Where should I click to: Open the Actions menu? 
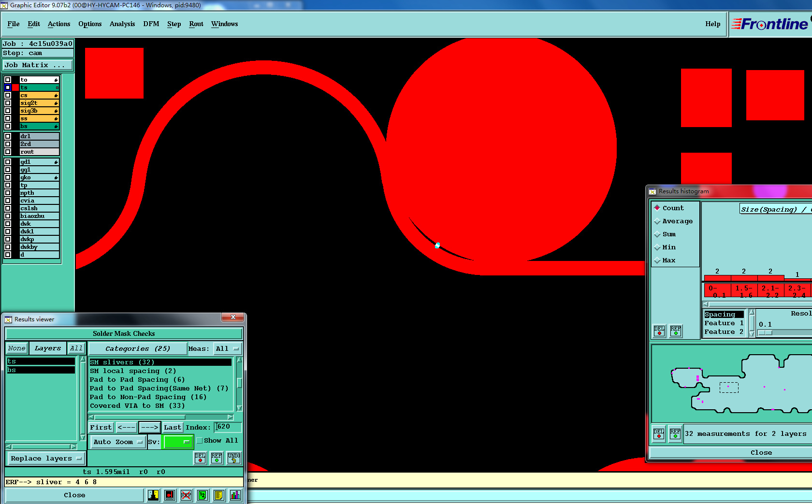pyautogui.click(x=59, y=24)
